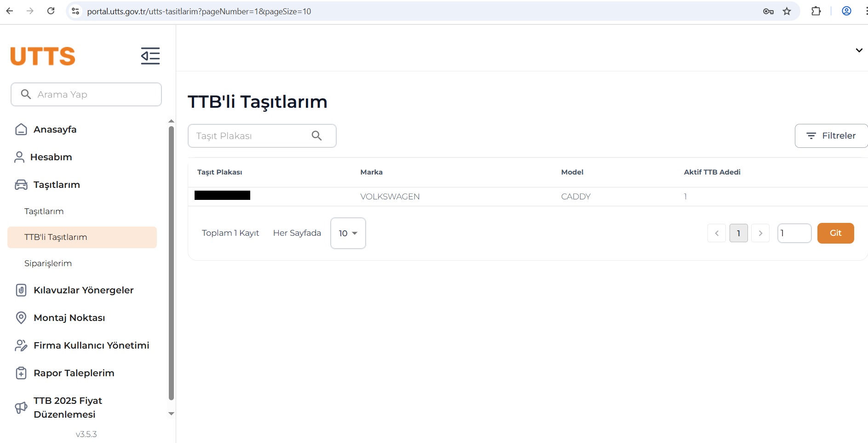Open Rapor Taleplerim from the sidebar

click(x=74, y=373)
